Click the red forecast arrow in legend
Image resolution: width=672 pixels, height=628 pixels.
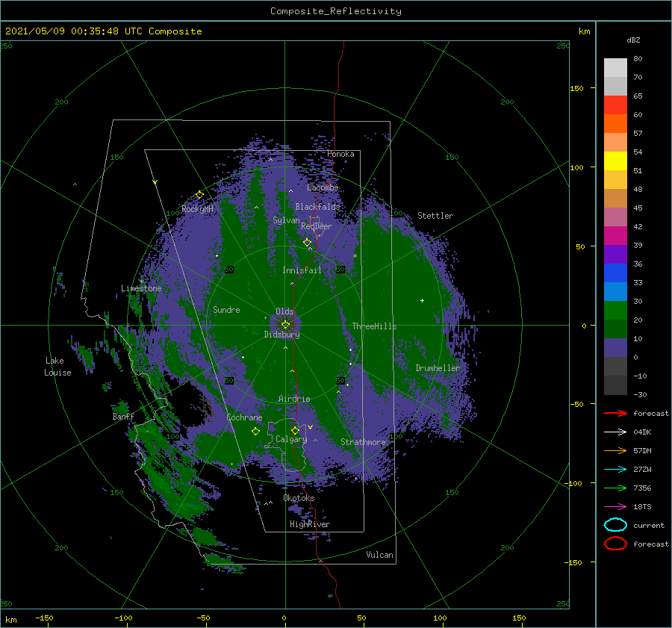[x=615, y=413]
